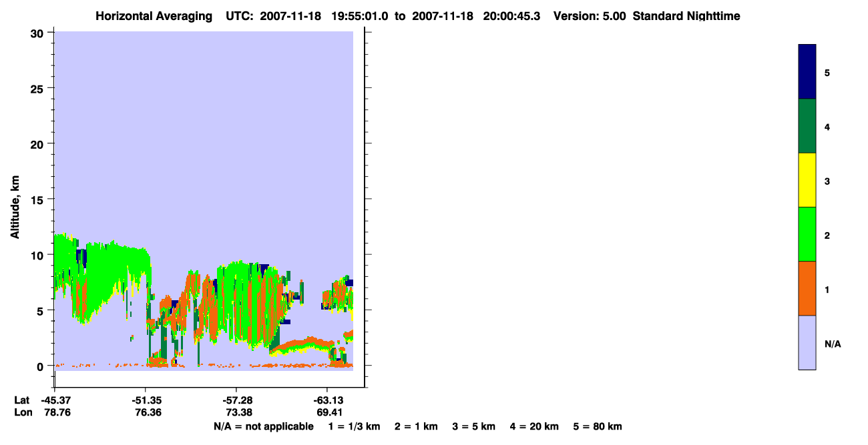Viewport: 868px width, 445px height.
Task: Click the colorbar label "4"
Action: 827,127
